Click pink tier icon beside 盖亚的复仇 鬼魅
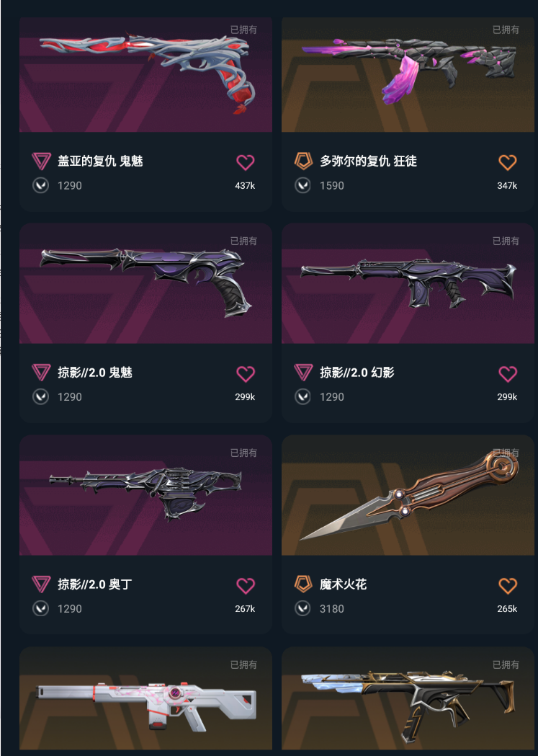This screenshot has width=538, height=756. (x=41, y=161)
